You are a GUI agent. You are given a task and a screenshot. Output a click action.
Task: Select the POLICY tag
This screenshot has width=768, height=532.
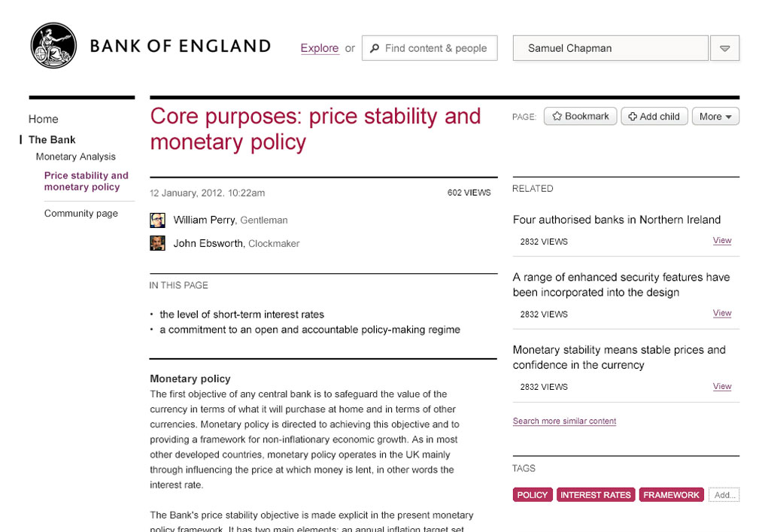(x=533, y=495)
